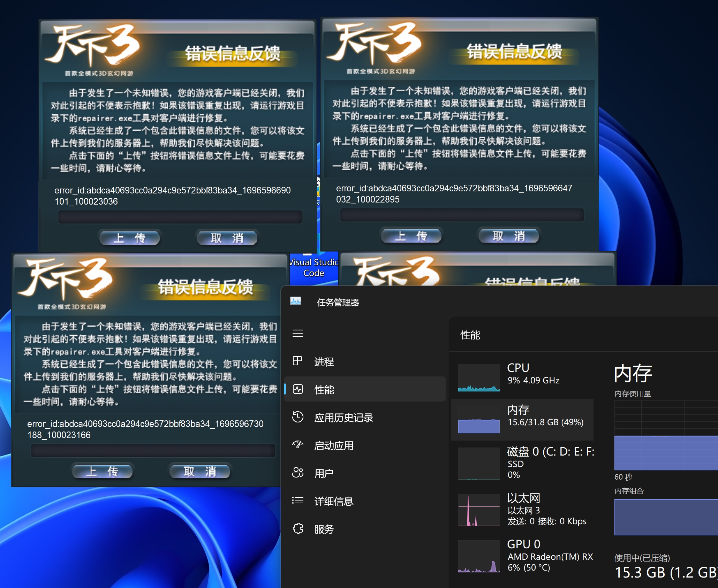Select the GPU 0 mini graph
The image size is (718, 588).
click(x=479, y=556)
